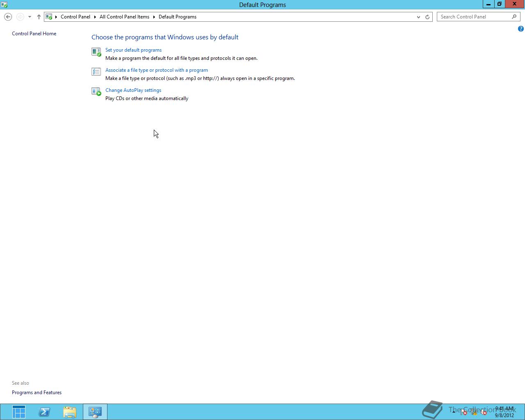Viewport: 525px width, 420px height.
Task: Show hidden tray icons arrow
Action: coord(454,412)
